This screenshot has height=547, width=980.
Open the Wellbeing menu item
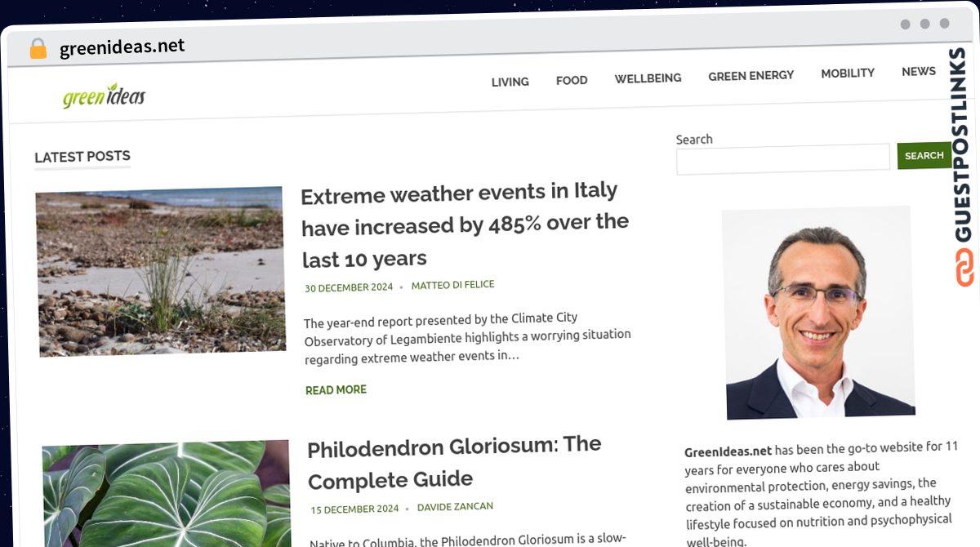pyautogui.click(x=648, y=78)
